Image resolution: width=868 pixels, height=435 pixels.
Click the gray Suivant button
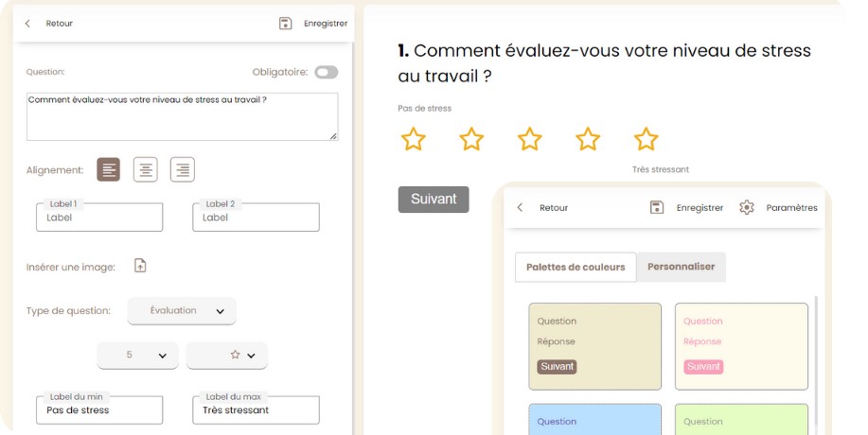(x=434, y=200)
